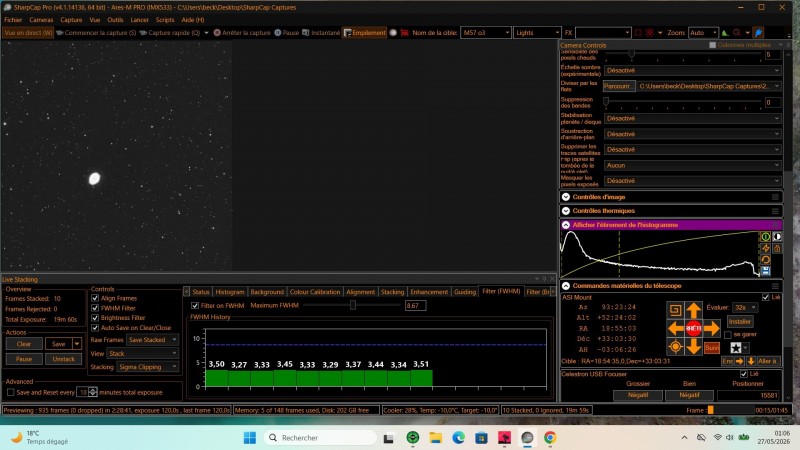Click the blue feather icon in toolbar
The image size is (800, 450).
pos(759,33)
